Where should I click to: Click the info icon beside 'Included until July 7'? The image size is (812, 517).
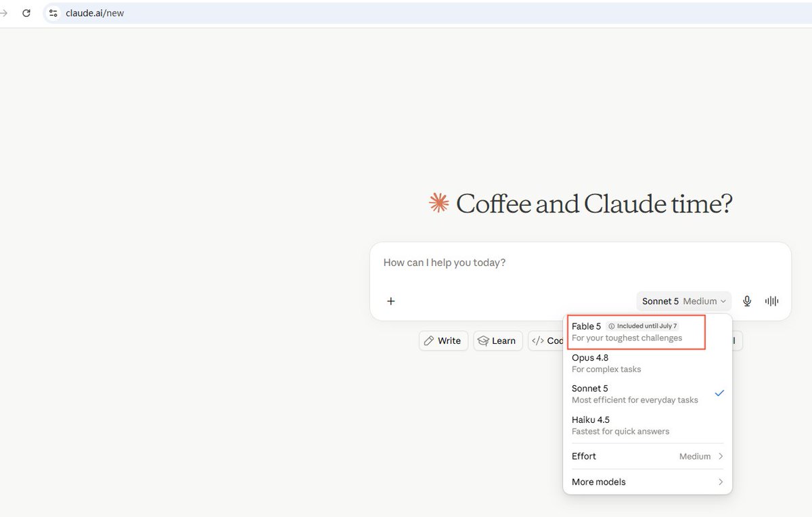tap(612, 326)
